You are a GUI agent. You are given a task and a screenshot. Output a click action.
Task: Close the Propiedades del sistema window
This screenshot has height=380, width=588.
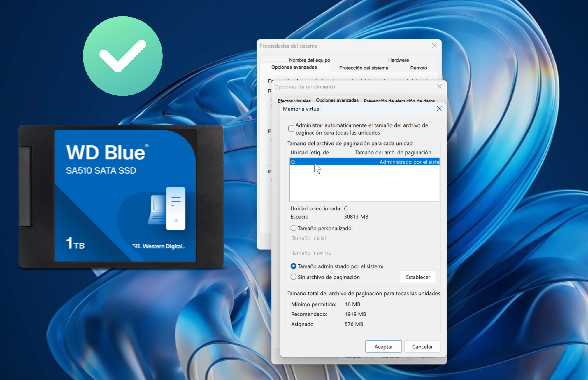click(434, 46)
